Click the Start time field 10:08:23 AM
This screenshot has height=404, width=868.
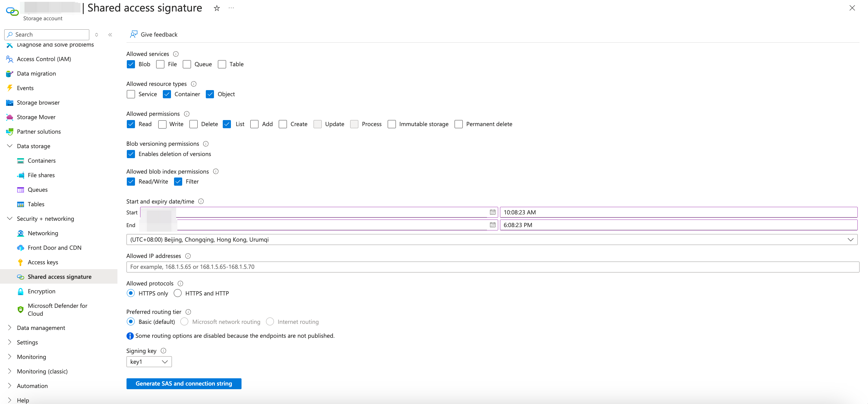point(678,212)
